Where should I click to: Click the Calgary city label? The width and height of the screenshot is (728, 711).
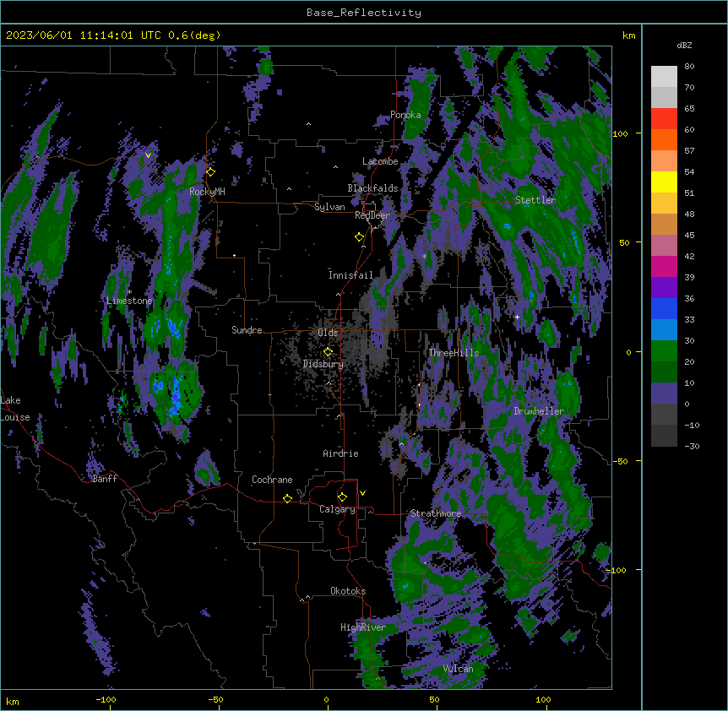[x=337, y=509]
